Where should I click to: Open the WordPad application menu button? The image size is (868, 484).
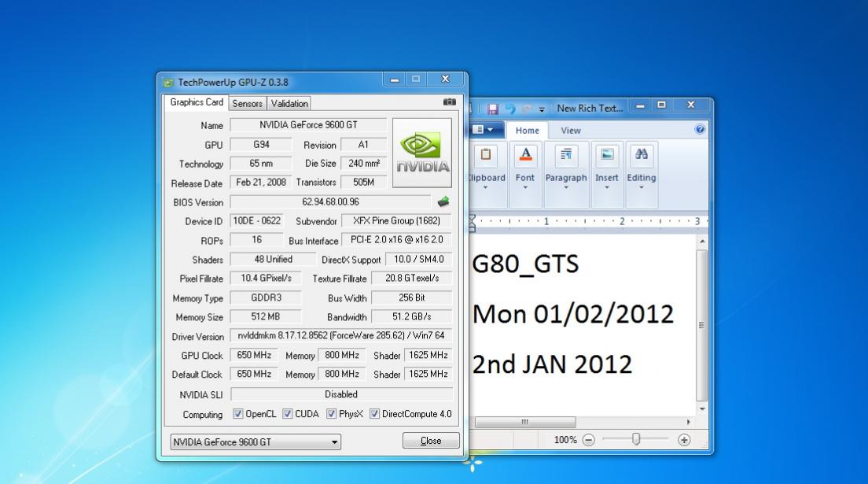[483, 130]
